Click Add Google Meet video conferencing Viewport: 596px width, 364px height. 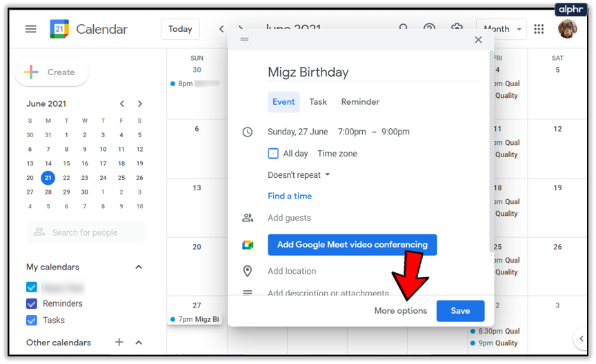(352, 245)
